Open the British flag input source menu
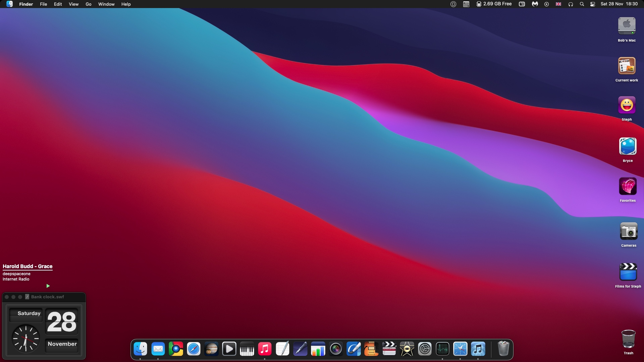Image resolution: width=644 pixels, height=362 pixels. coord(558,4)
